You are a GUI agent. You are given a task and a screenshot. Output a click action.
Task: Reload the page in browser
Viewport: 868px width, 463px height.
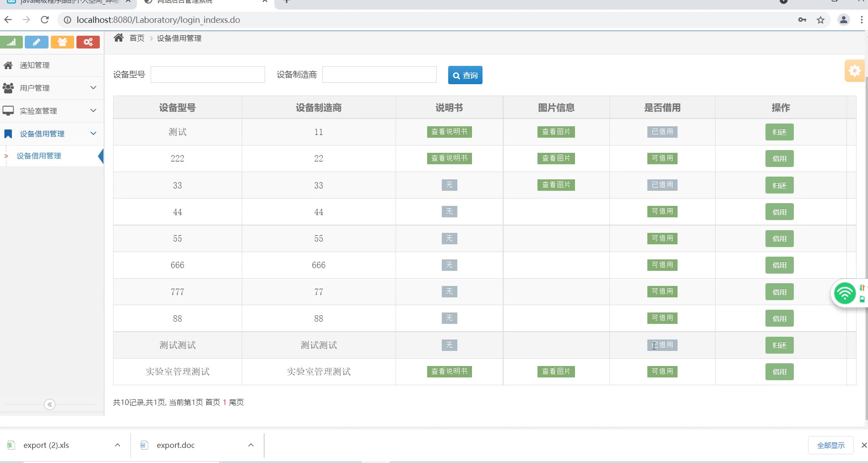44,20
